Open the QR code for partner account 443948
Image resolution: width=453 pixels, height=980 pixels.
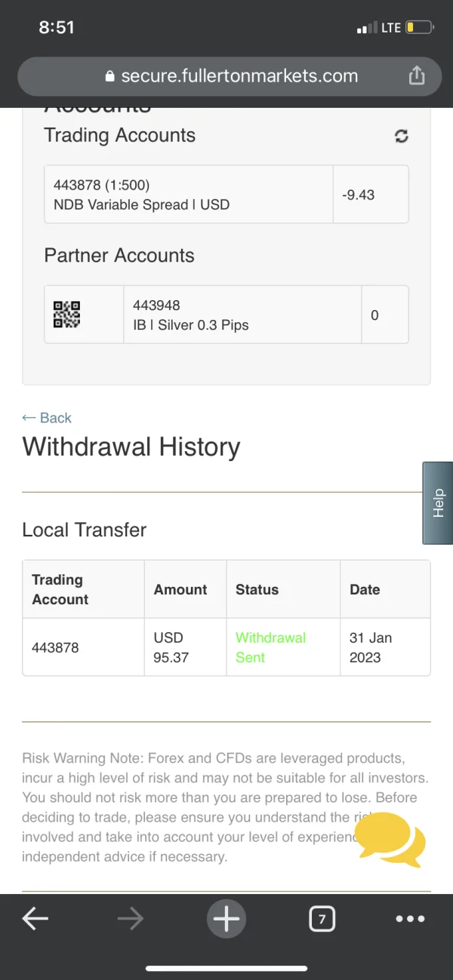[x=66, y=315]
